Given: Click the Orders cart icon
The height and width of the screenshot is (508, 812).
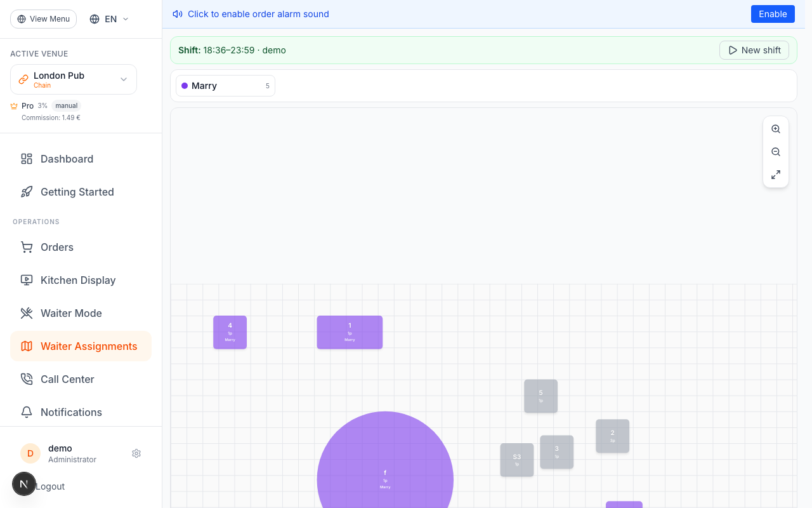Looking at the screenshot, I should click(x=26, y=247).
